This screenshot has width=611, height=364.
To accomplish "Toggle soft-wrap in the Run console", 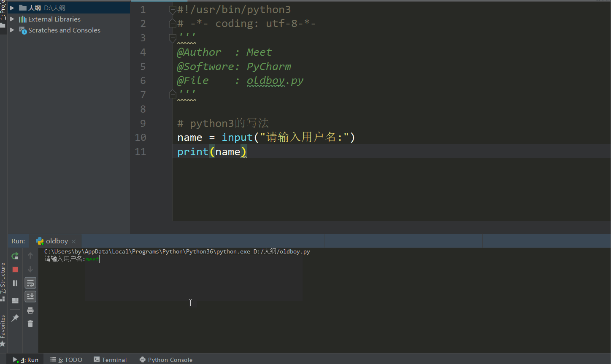I will tap(30, 283).
